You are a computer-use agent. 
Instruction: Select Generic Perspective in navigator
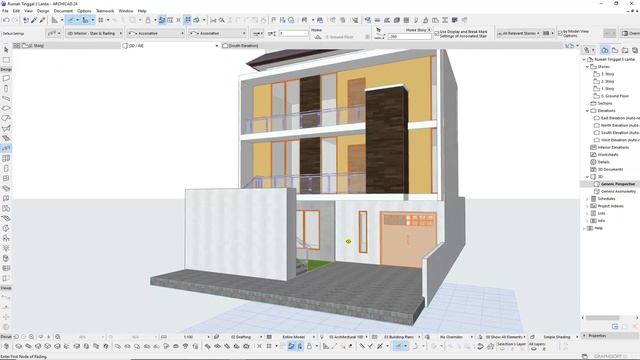click(618, 184)
